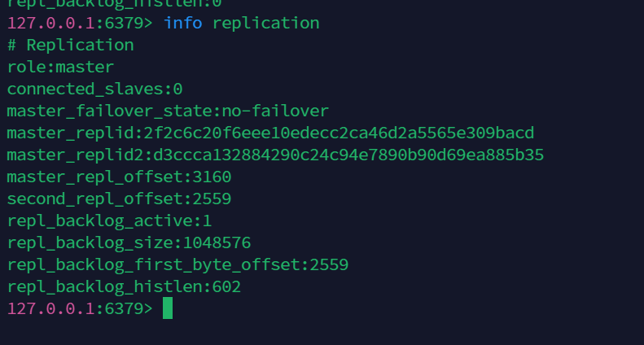644x345 pixels.
Task: Click the green terminal cursor block
Action: point(168,308)
